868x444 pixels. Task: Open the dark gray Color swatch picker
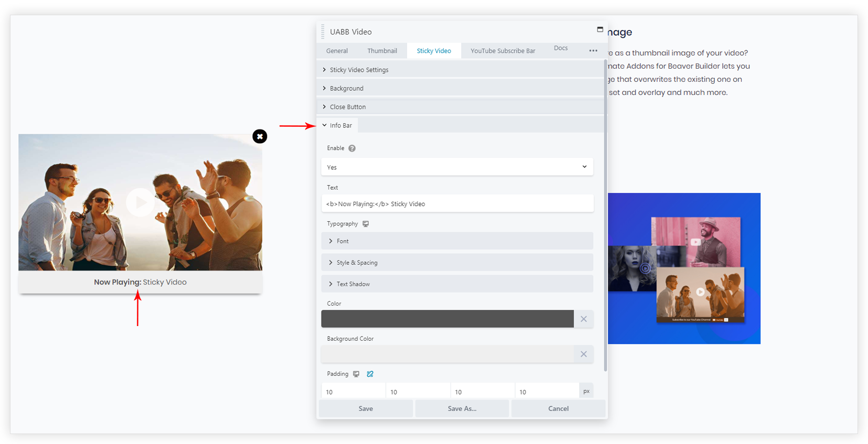pyautogui.click(x=447, y=319)
